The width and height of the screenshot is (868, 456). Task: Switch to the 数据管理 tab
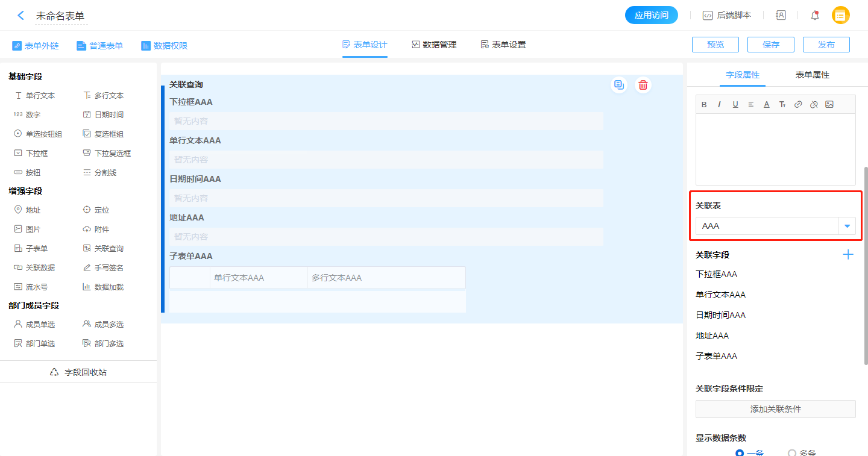434,45
